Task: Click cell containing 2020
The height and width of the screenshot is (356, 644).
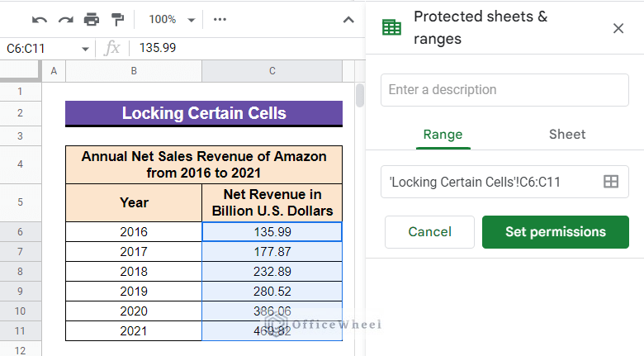Action: coord(134,311)
